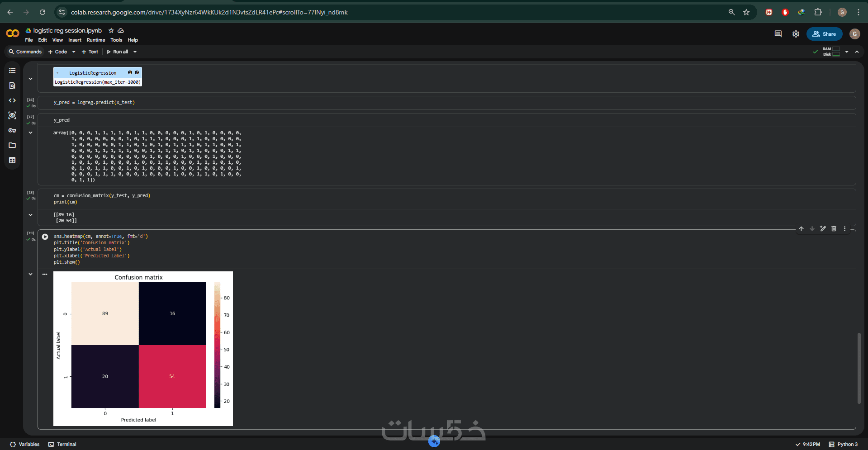This screenshot has height=450, width=868.
Task: Reload the browser page
Action: pos(43,12)
